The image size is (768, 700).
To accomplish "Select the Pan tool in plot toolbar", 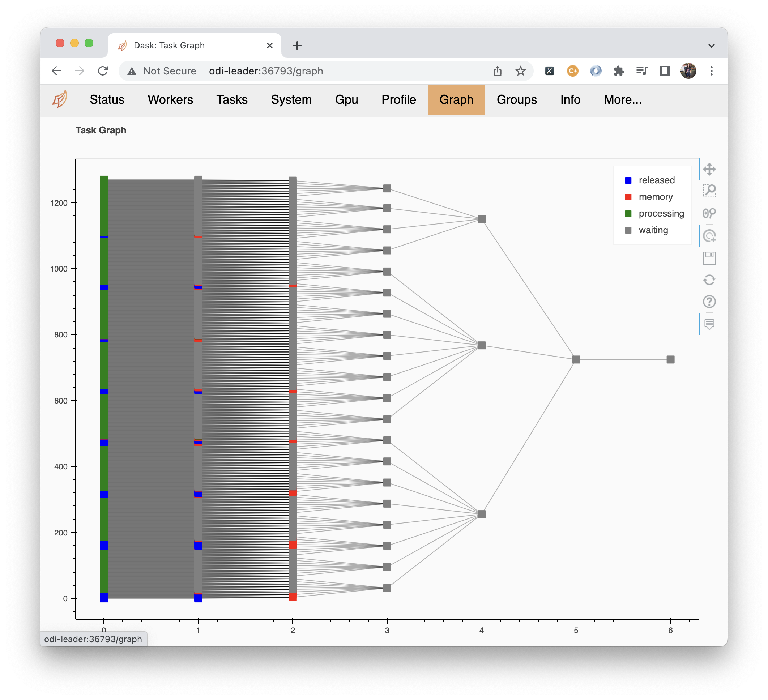I will point(709,169).
